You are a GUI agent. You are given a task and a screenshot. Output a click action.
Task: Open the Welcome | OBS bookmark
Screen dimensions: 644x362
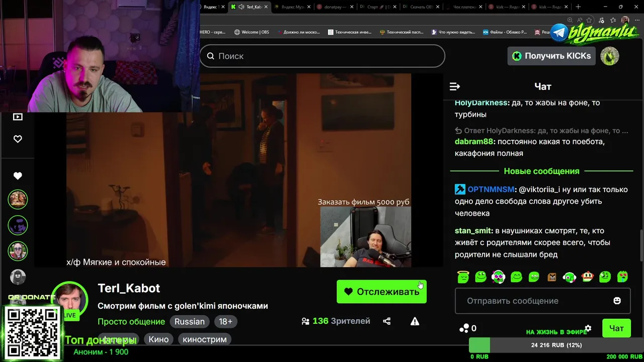pyautogui.click(x=252, y=32)
